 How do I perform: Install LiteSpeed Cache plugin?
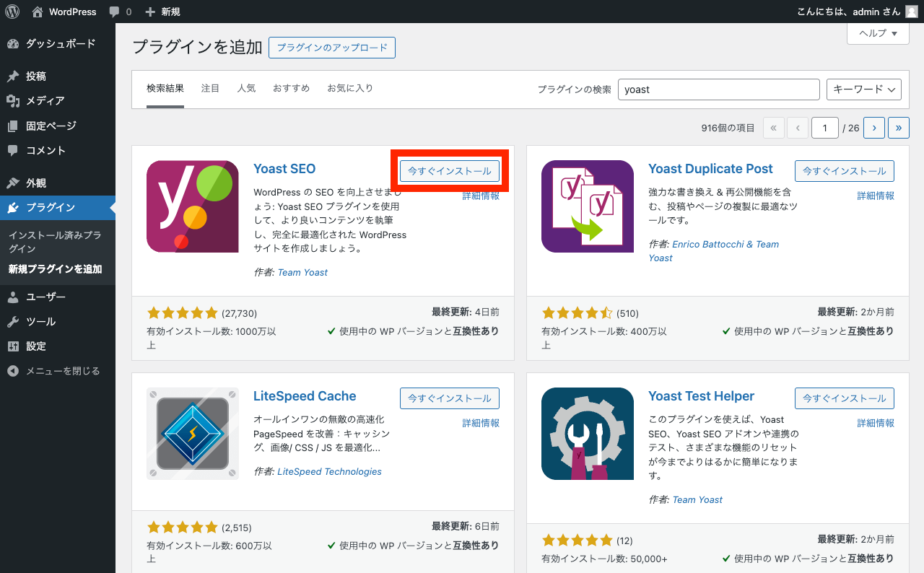(x=450, y=398)
